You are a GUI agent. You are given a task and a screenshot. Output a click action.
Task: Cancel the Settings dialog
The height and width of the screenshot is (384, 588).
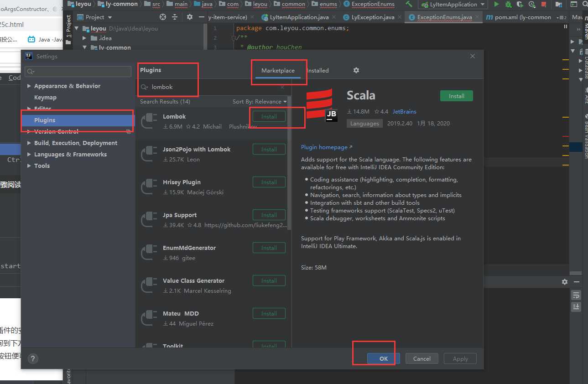point(422,358)
